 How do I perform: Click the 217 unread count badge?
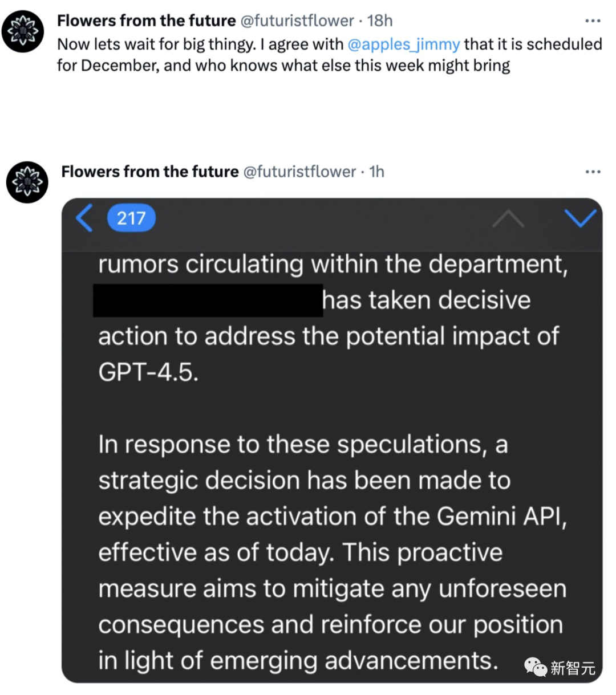coord(131,218)
